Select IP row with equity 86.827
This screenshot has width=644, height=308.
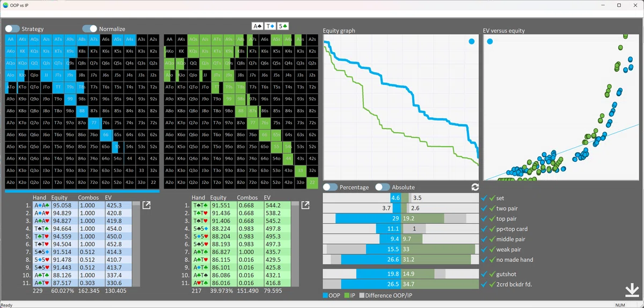241,252
